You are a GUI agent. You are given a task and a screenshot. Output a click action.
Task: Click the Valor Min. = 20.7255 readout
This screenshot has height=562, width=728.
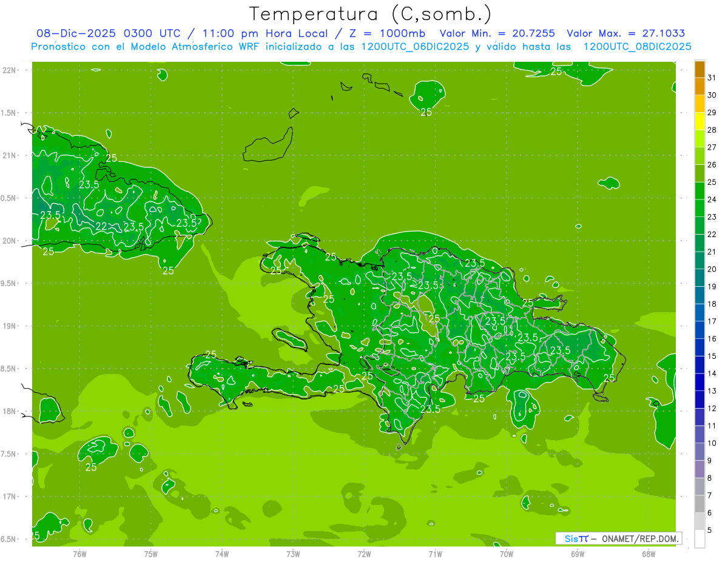coord(496,34)
